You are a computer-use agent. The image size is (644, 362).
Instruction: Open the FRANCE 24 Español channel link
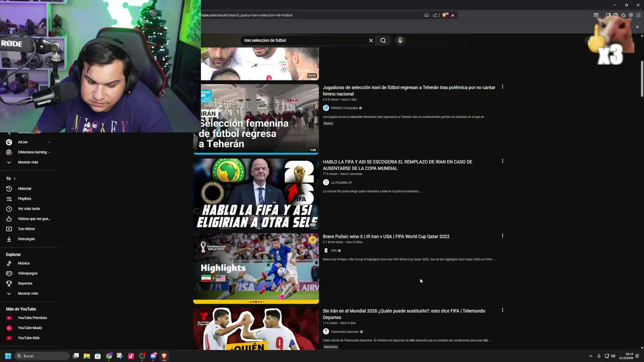(344, 108)
